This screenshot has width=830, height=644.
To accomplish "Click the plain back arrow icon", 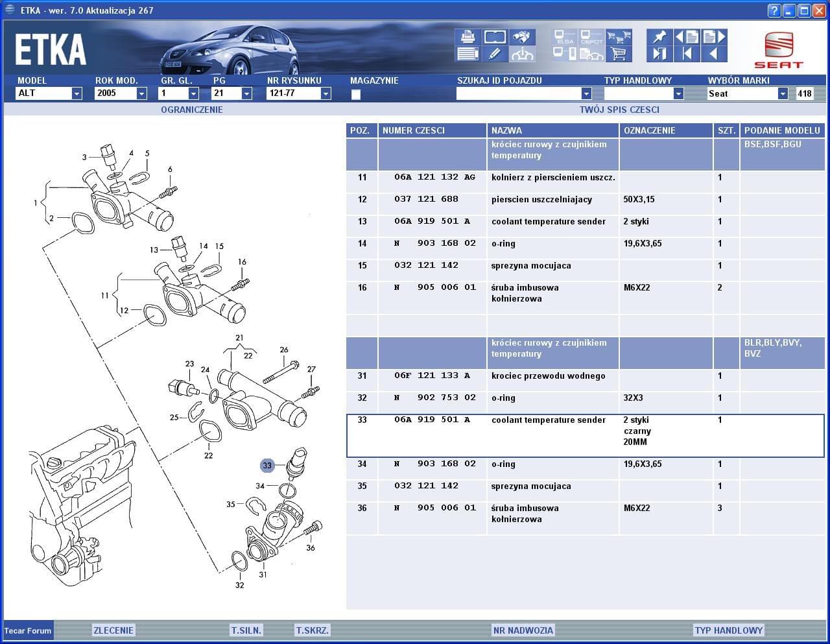I will click(x=714, y=54).
